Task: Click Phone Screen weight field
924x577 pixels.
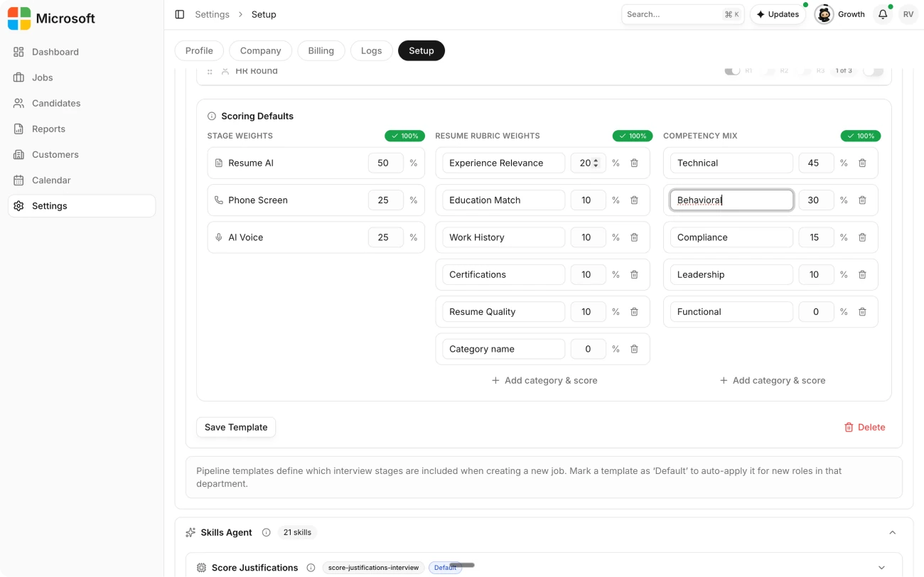Action: pos(386,200)
